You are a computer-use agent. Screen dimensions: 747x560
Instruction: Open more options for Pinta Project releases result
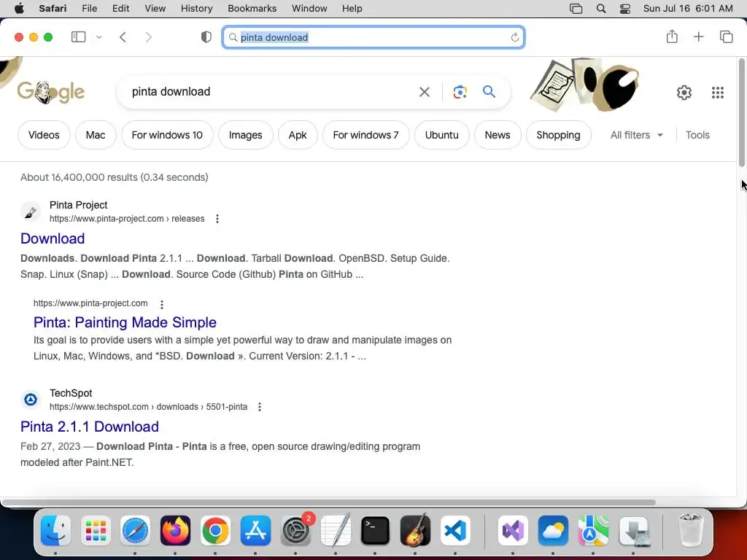217,219
